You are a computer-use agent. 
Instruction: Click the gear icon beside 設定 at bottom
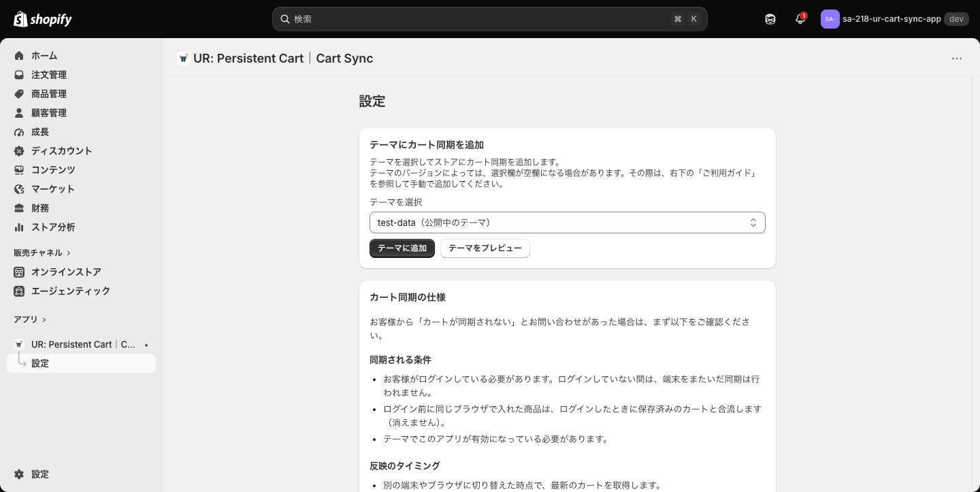click(19, 474)
